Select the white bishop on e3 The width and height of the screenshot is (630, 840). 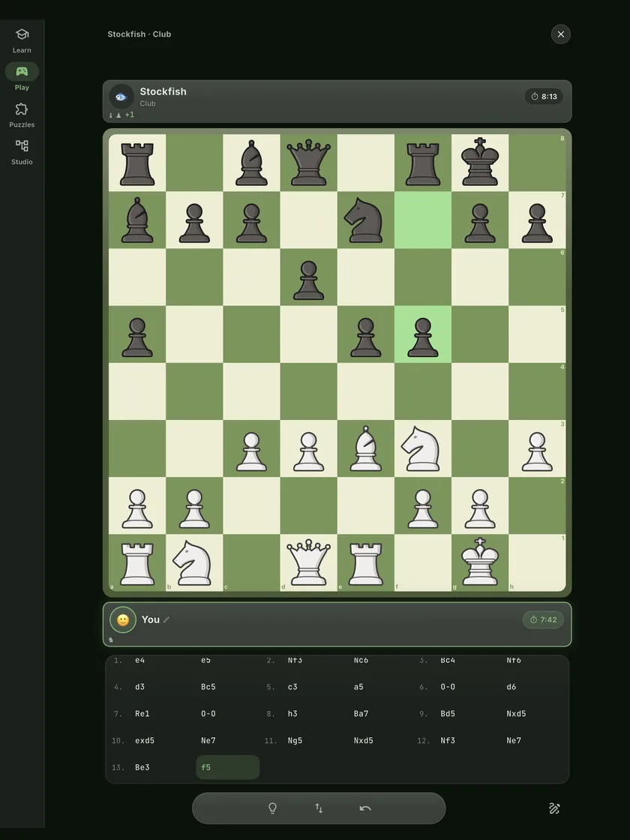point(366,448)
